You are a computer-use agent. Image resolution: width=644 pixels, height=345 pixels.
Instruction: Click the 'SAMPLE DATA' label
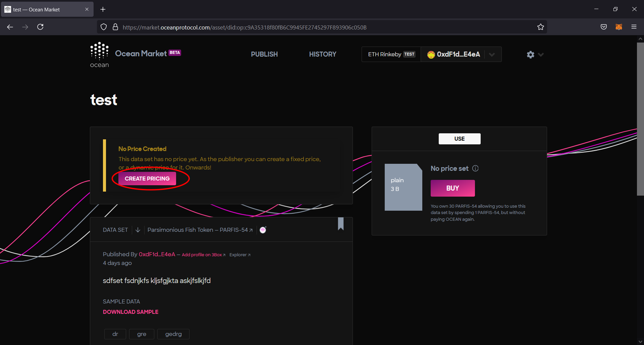121,301
